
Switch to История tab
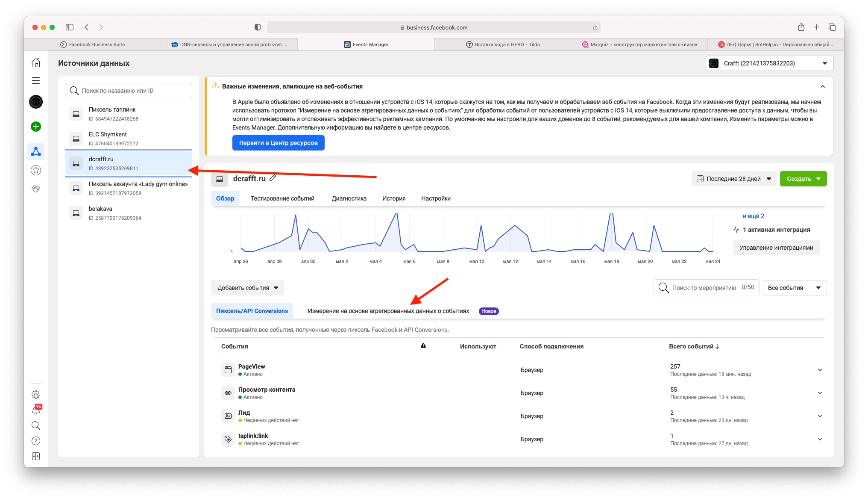[x=394, y=198]
